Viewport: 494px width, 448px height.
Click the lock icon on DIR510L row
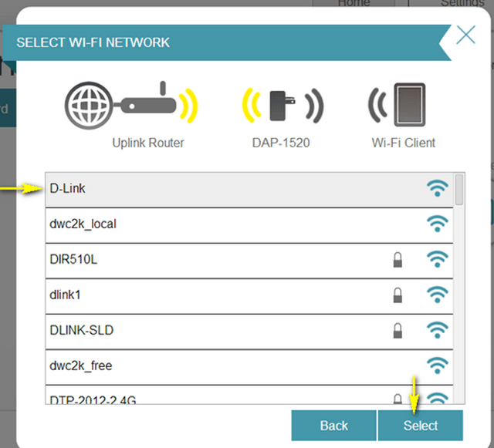click(x=398, y=260)
